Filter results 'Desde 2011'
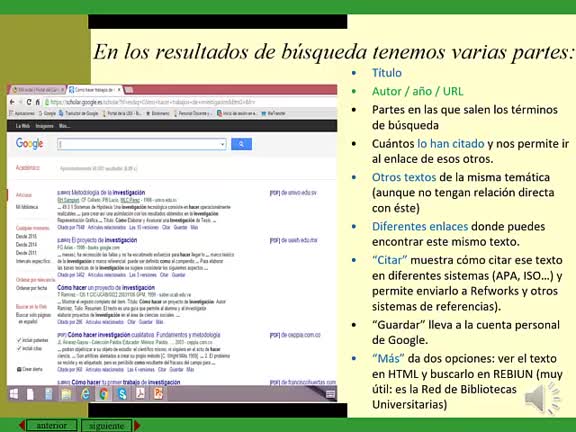This screenshot has height=432, width=576. point(26,253)
